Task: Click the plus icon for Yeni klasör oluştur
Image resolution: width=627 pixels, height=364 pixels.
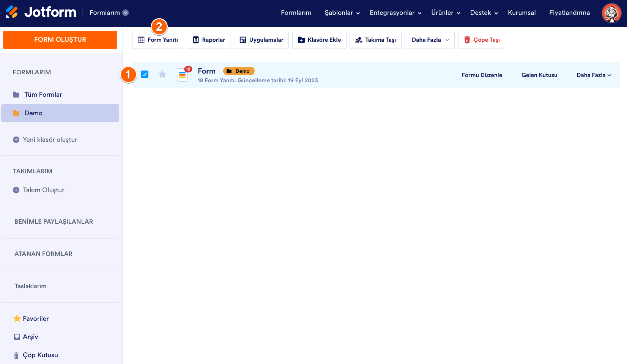Action: (x=16, y=140)
